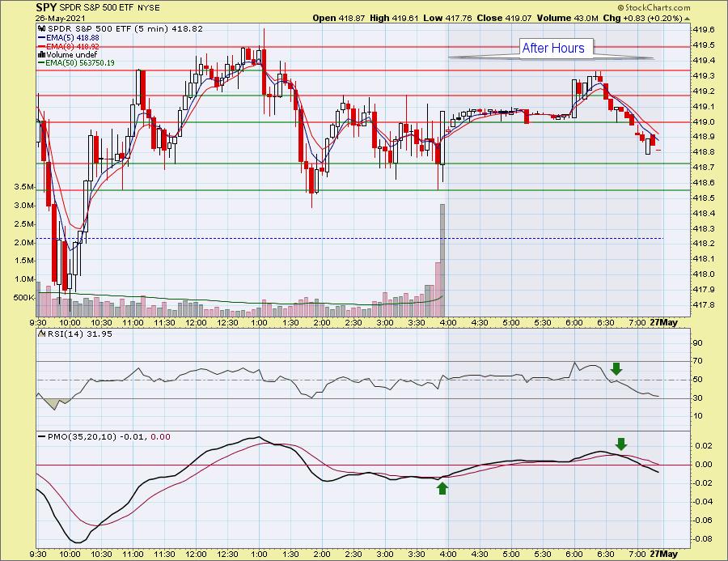
Task: Click the Low 417.76 value
Action: [x=447, y=18]
